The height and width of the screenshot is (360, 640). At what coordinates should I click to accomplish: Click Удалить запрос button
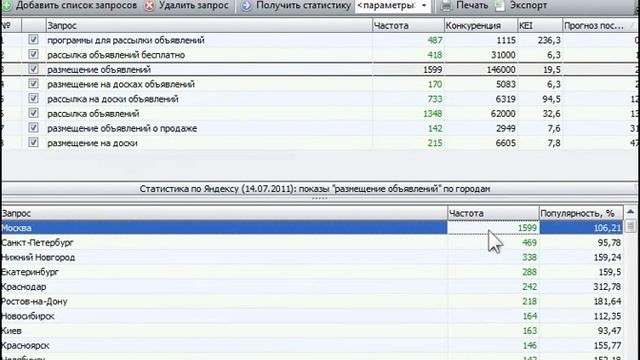click(x=187, y=6)
